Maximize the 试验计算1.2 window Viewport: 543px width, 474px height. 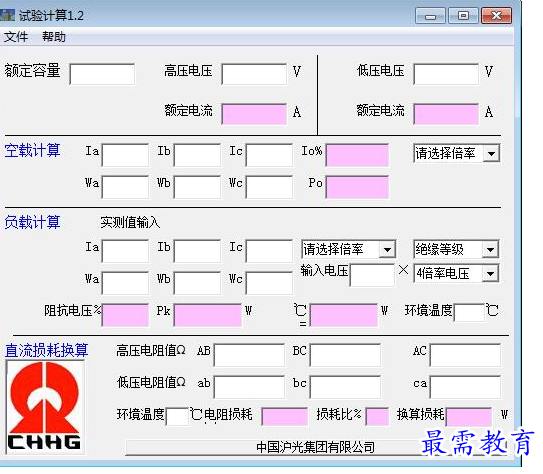click(x=463, y=16)
